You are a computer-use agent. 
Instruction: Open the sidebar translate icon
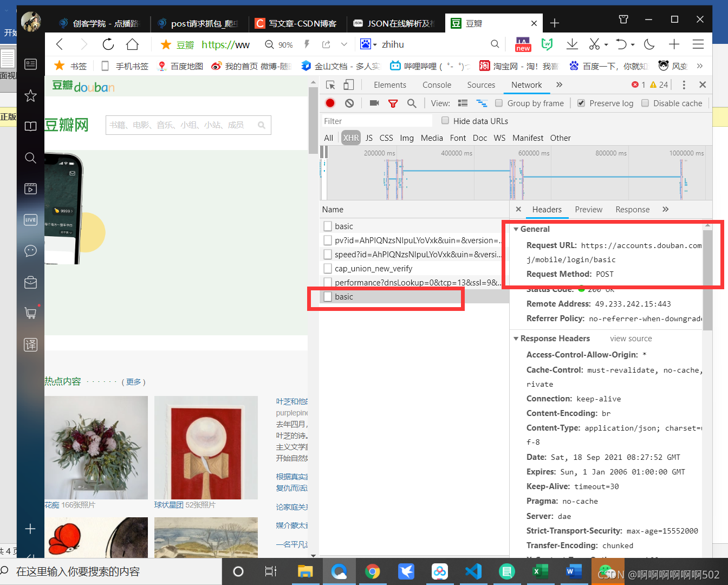(30, 344)
